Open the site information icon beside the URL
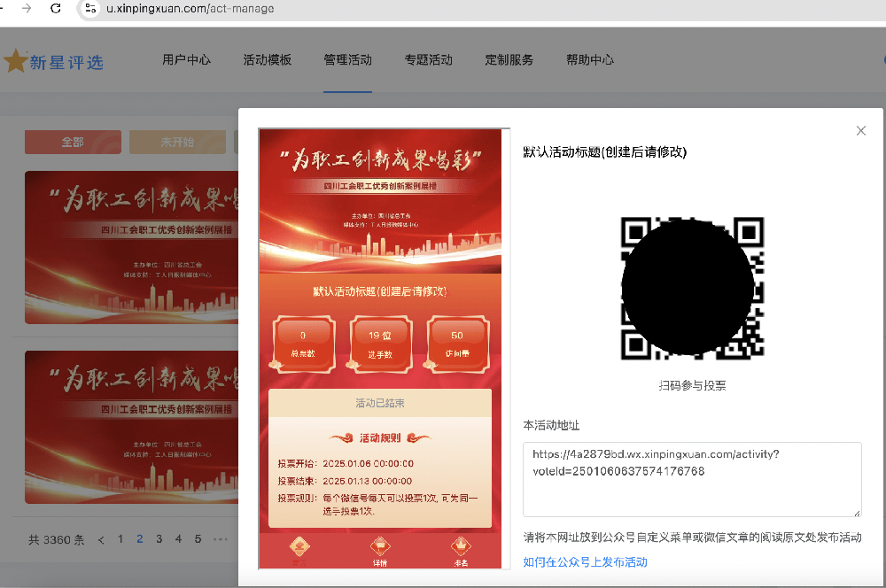The width and height of the screenshot is (886, 588). pyautogui.click(x=90, y=9)
